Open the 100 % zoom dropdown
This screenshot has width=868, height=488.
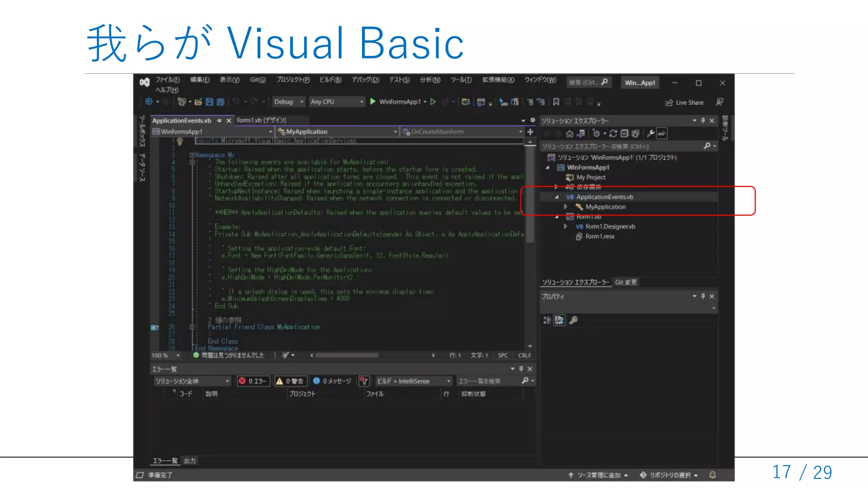(x=166, y=355)
